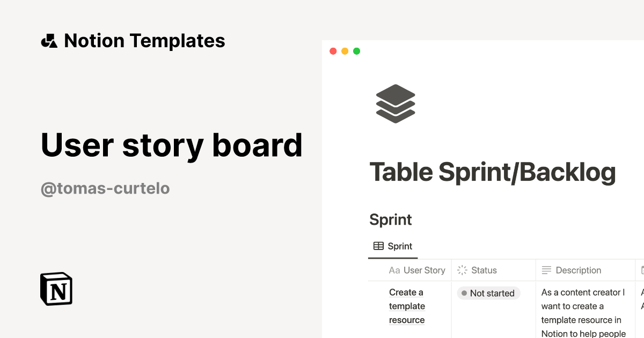Click the stacked layers page icon
The height and width of the screenshot is (338, 644).
coord(396,104)
